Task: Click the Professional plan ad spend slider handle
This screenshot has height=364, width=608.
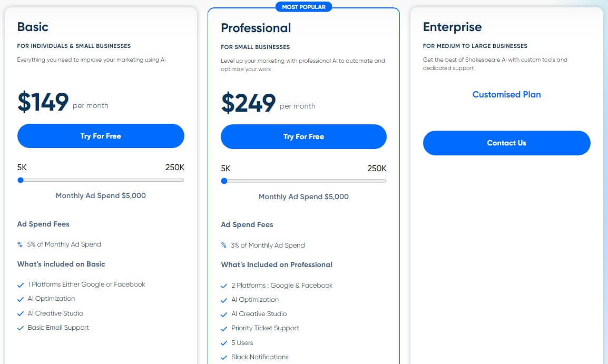Action: (x=224, y=181)
